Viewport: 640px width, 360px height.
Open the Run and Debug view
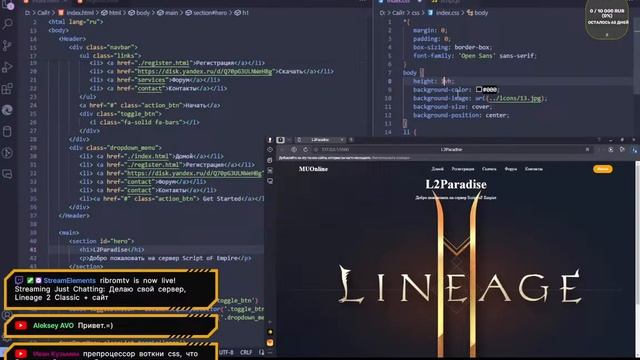[x=8, y=67]
